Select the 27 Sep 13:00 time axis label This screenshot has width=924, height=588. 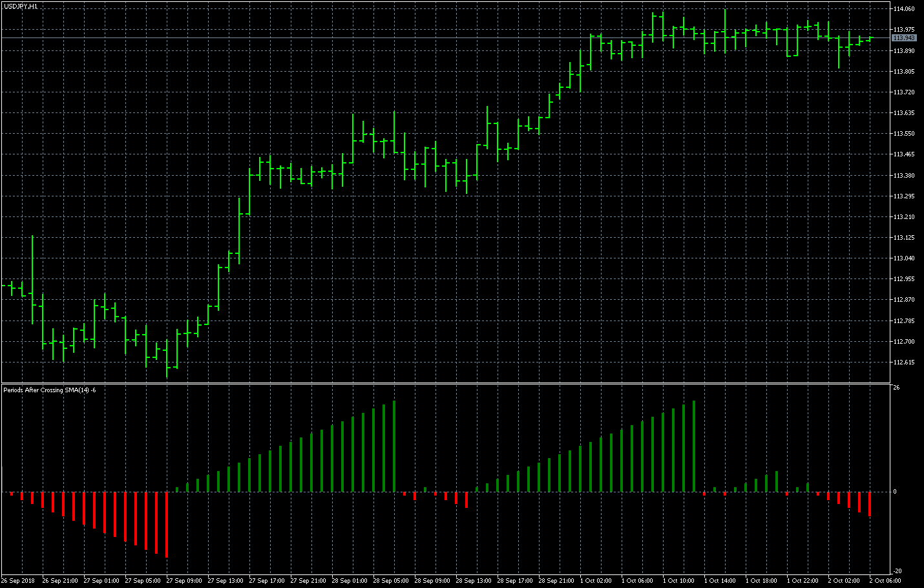(226, 581)
